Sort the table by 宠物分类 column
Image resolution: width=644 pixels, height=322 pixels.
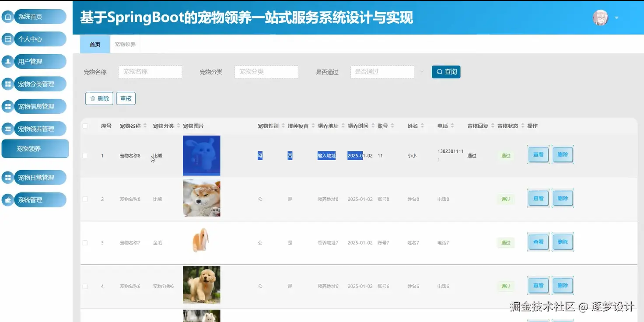178,126
